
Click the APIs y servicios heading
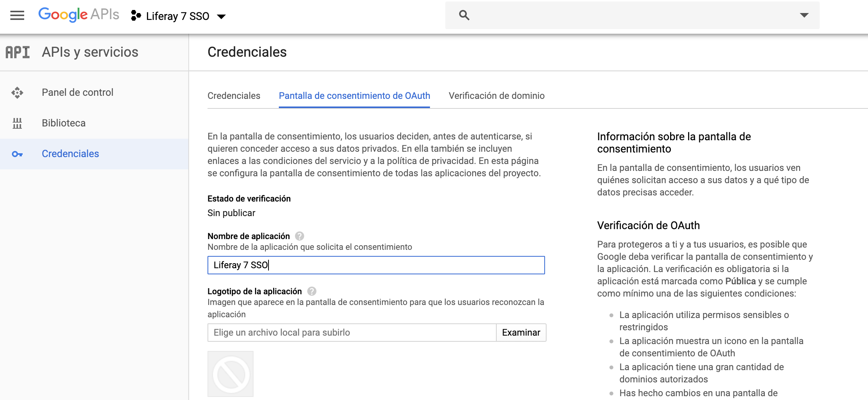coord(90,52)
